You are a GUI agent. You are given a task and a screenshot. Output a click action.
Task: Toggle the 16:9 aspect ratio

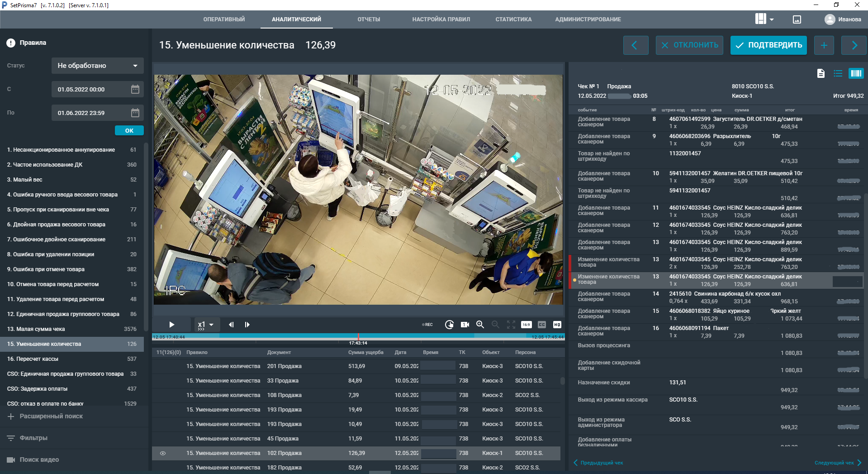click(x=526, y=325)
